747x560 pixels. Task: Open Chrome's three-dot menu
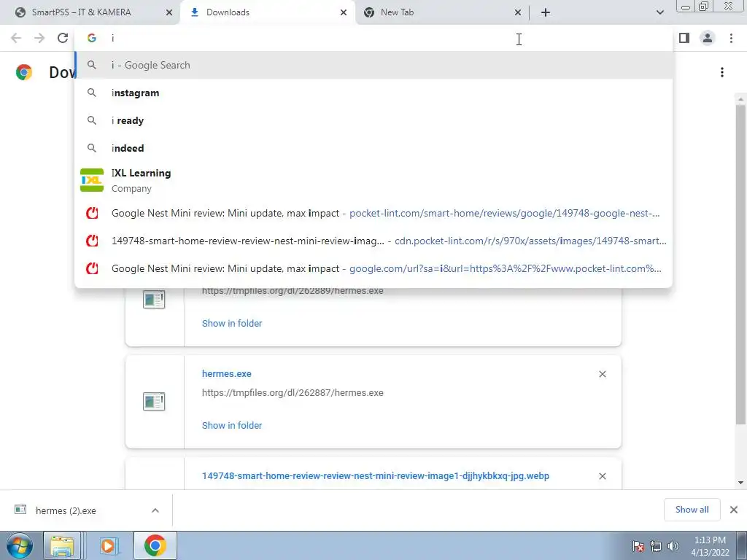[731, 38]
